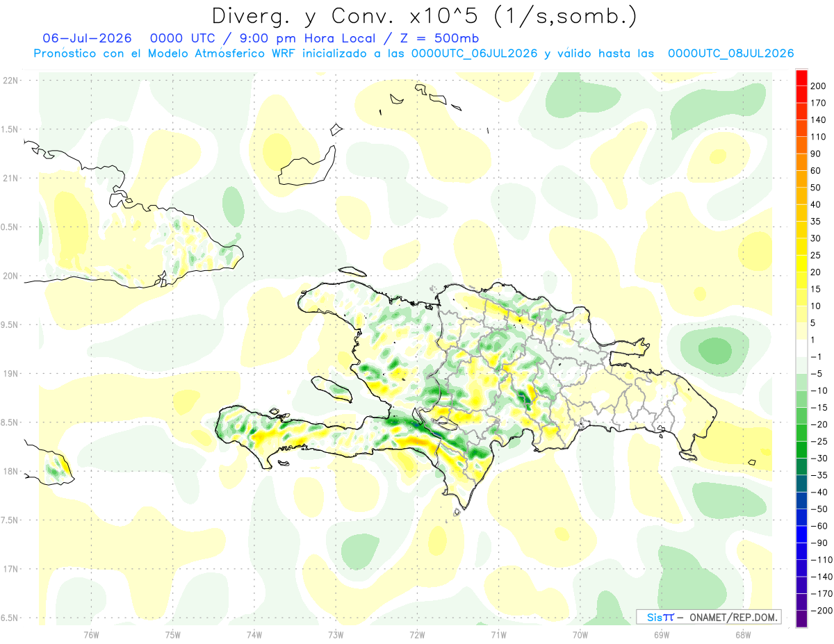Click the colorbar label "200" at the top
This screenshot has width=834, height=644.
819,86
